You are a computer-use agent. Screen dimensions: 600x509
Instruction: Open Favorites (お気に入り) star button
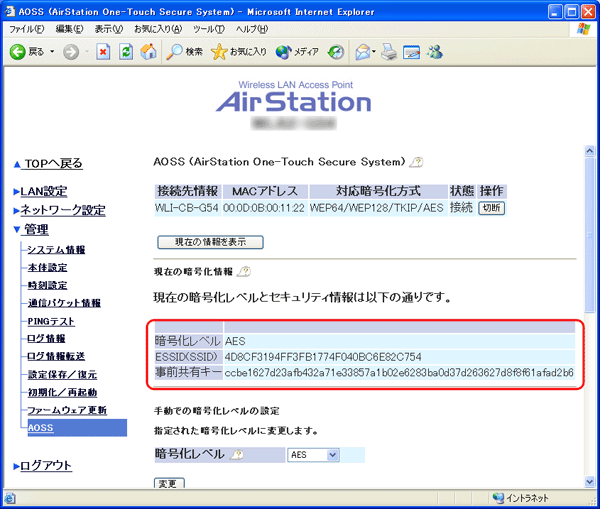239,52
